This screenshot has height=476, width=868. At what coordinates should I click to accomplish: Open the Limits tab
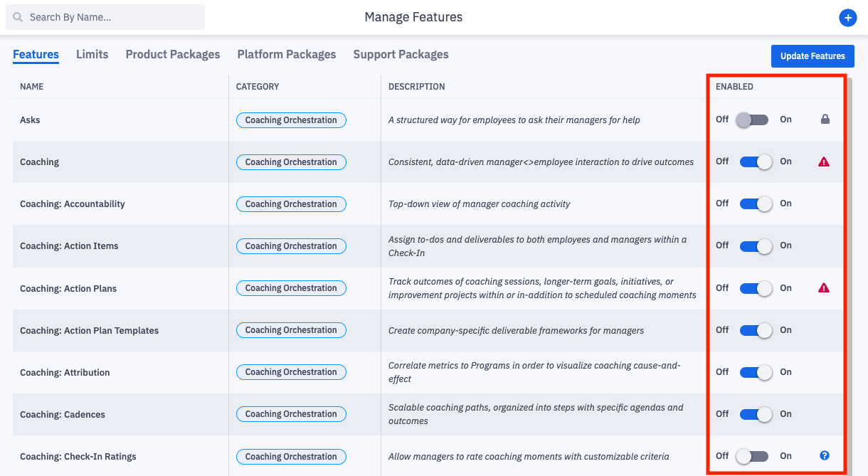(x=92, y=55)
